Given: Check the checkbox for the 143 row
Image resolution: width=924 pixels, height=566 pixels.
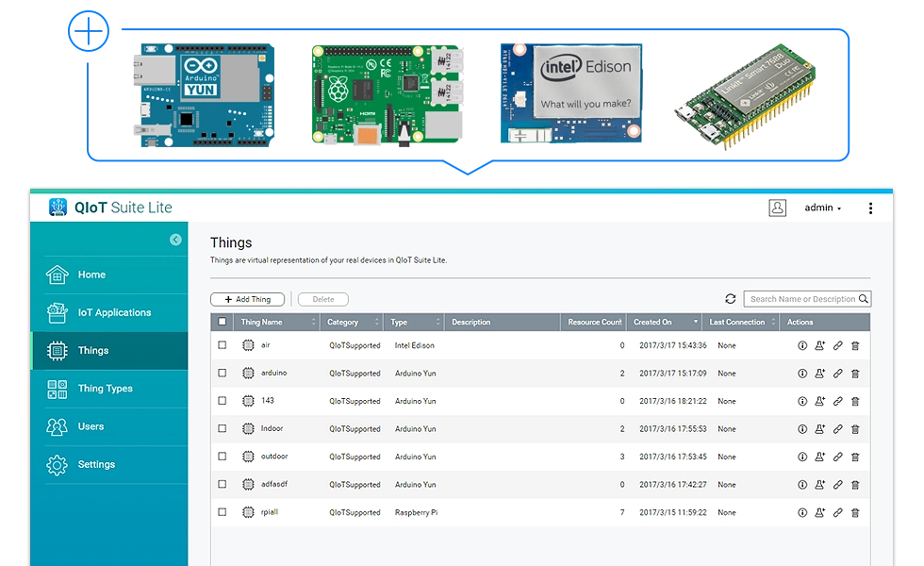Looking at the screenshot, I should 223,400.
